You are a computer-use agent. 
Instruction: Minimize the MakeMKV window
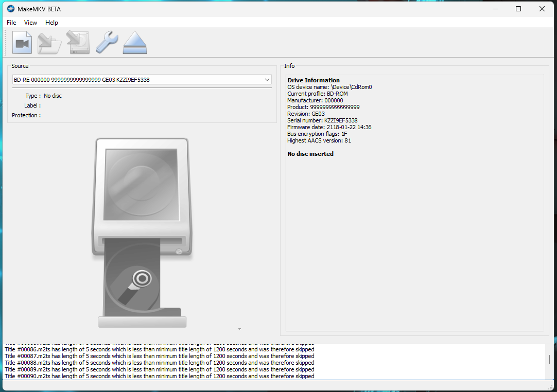pos(495,9)
